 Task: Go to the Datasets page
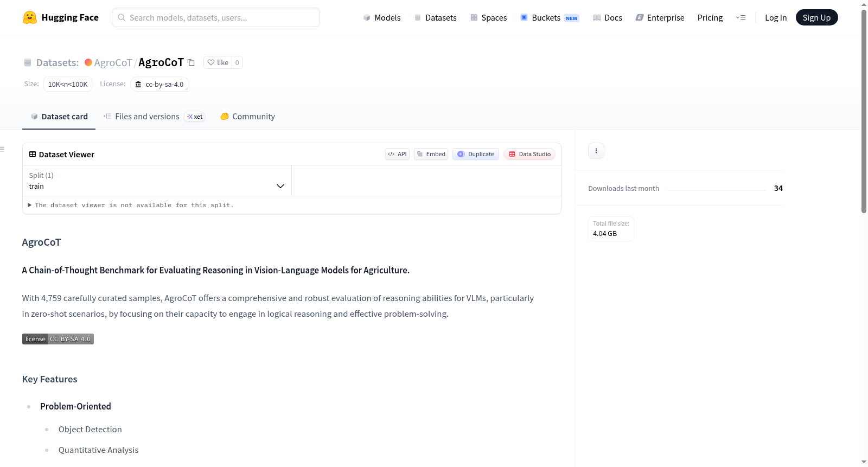(435, 17)
